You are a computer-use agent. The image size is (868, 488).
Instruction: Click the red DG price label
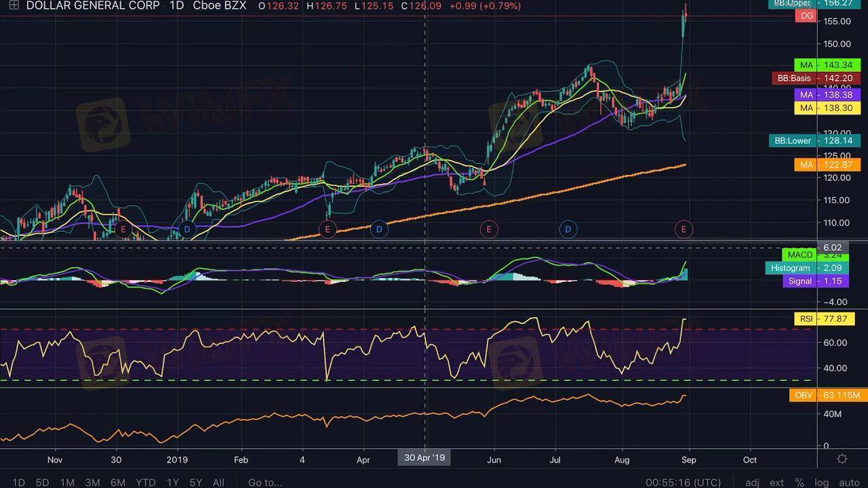tap(806, 16)
